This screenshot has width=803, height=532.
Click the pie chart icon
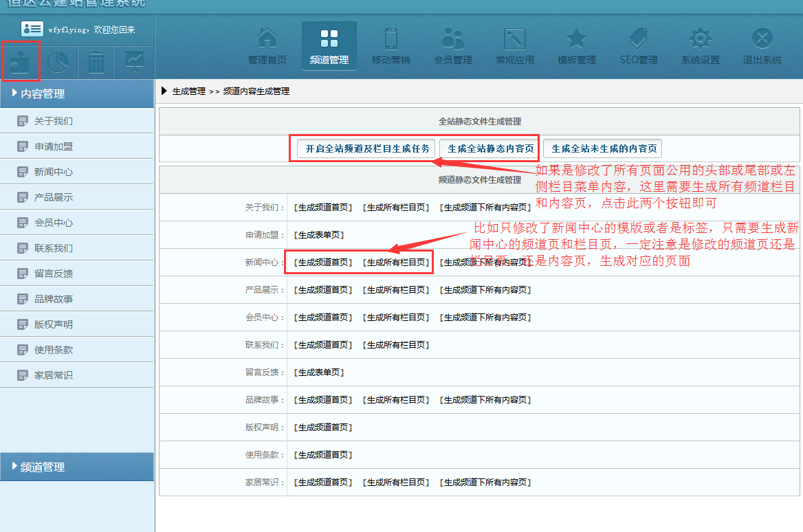[x=58, y=63]
